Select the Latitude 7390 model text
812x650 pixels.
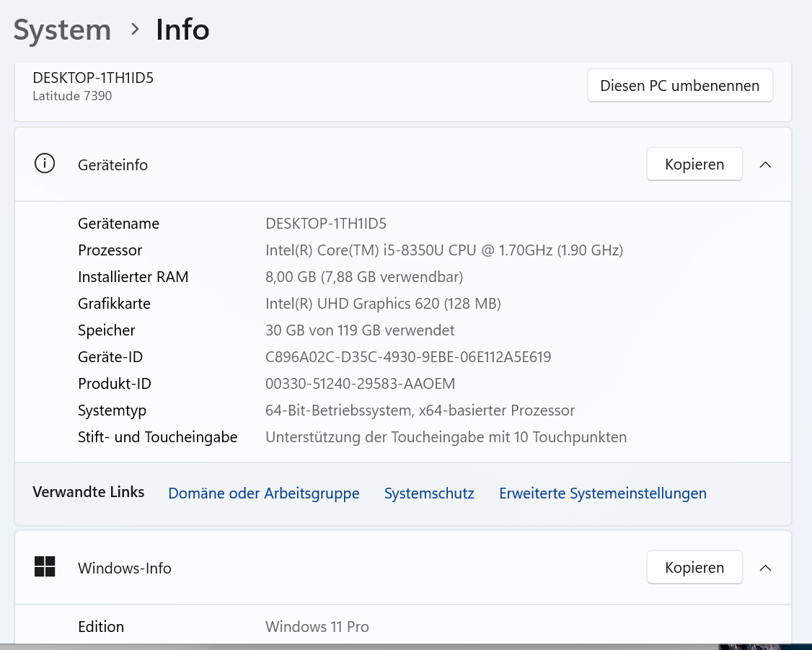tap(72, 96)
